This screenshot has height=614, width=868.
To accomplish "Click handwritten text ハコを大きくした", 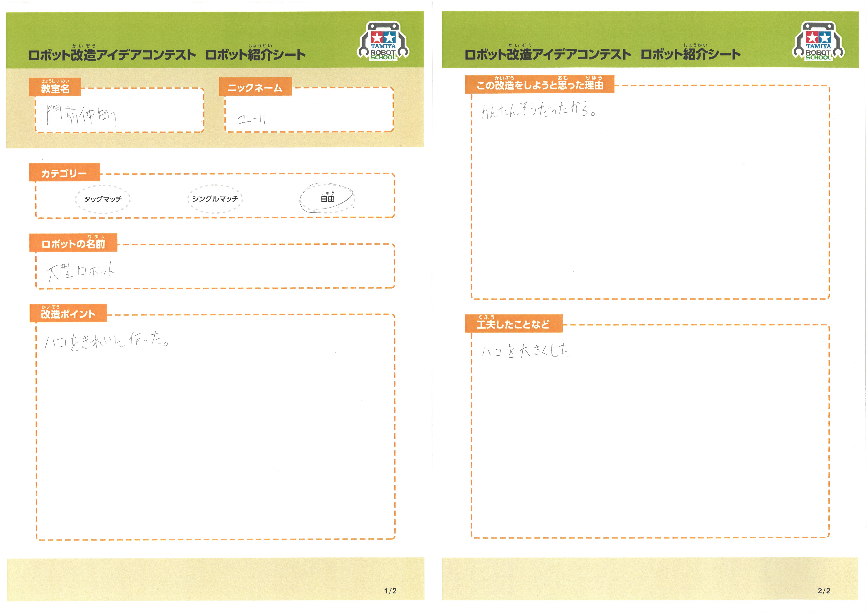I will 526,351.
